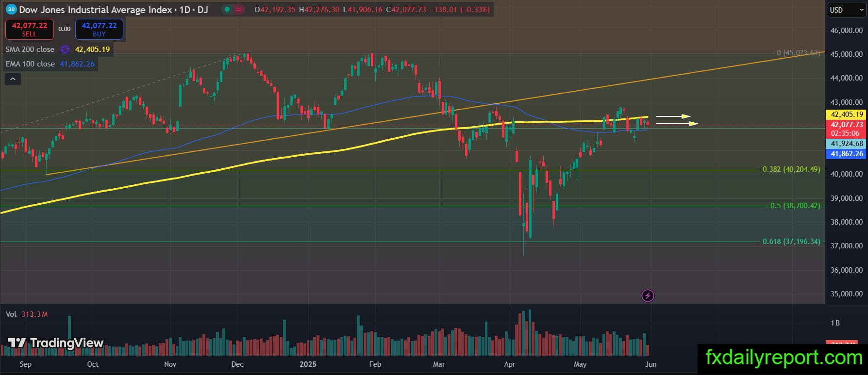Click the yellow 42,405.19 price tag
This screenshot has width=868, height=375.
pos(847,115)
